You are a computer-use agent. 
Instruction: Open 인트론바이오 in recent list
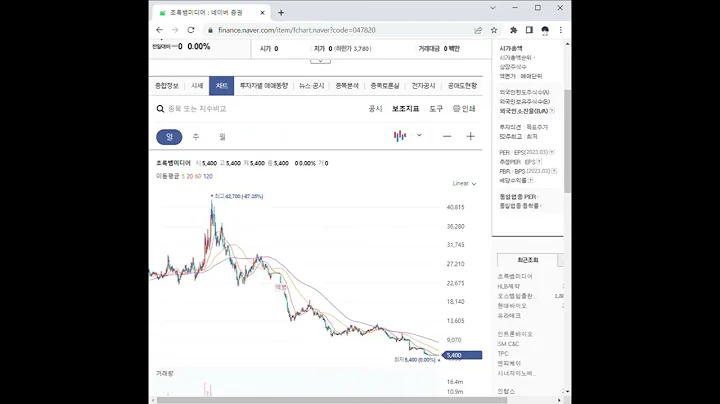pyautogui.click(x=515, y=334)
